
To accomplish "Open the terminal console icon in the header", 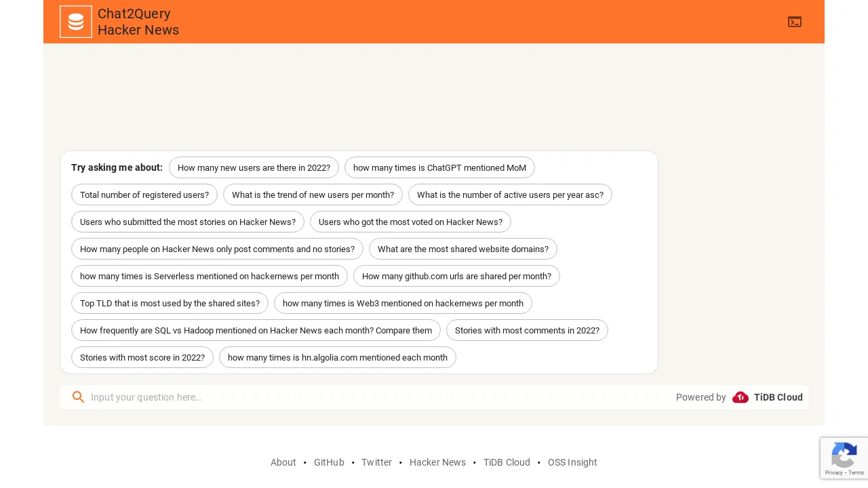I will [795, 22].
